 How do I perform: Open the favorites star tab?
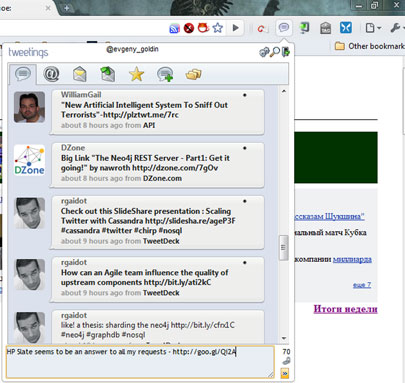click(x=136, y=74)
